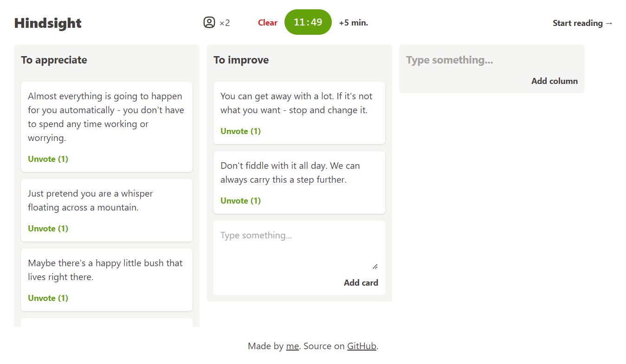
Task: Unvote the 'happy little bush' card
Action: tap(48, 298)
